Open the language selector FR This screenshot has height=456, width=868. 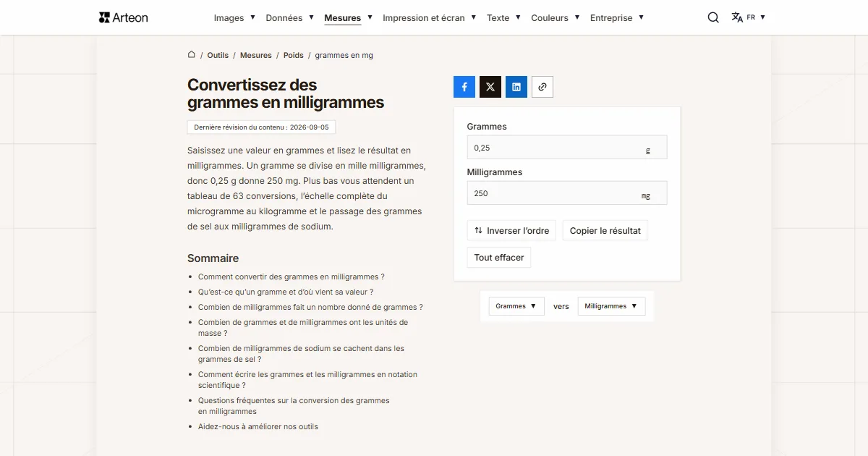pos(748,17)
